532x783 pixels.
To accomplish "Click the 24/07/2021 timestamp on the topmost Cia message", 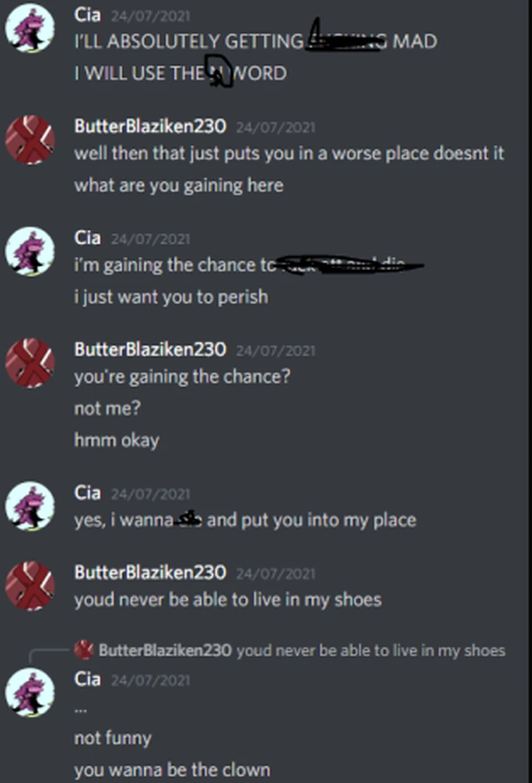I will [x=150, y=16].
